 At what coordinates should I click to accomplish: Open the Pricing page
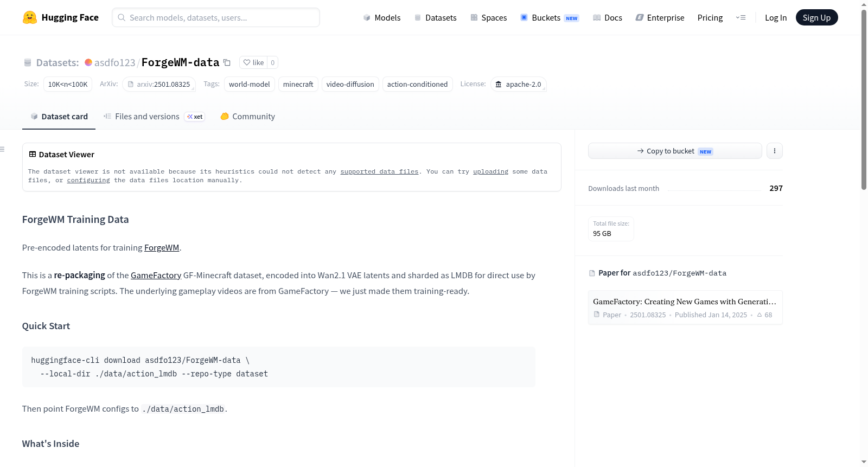[710, 18]
